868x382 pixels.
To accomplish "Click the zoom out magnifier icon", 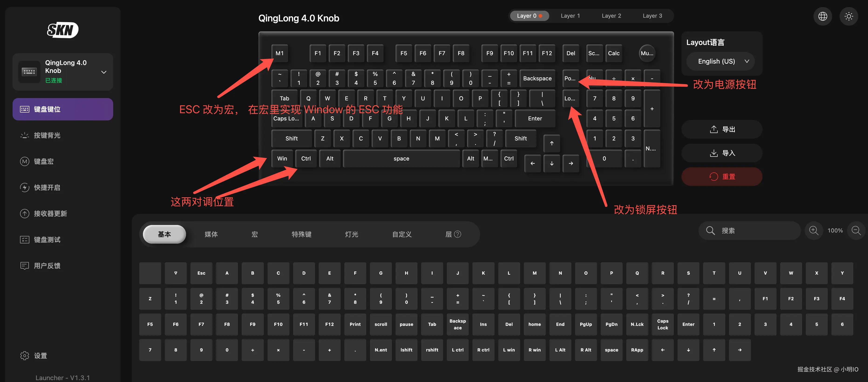I will click(x=856, y=231).
